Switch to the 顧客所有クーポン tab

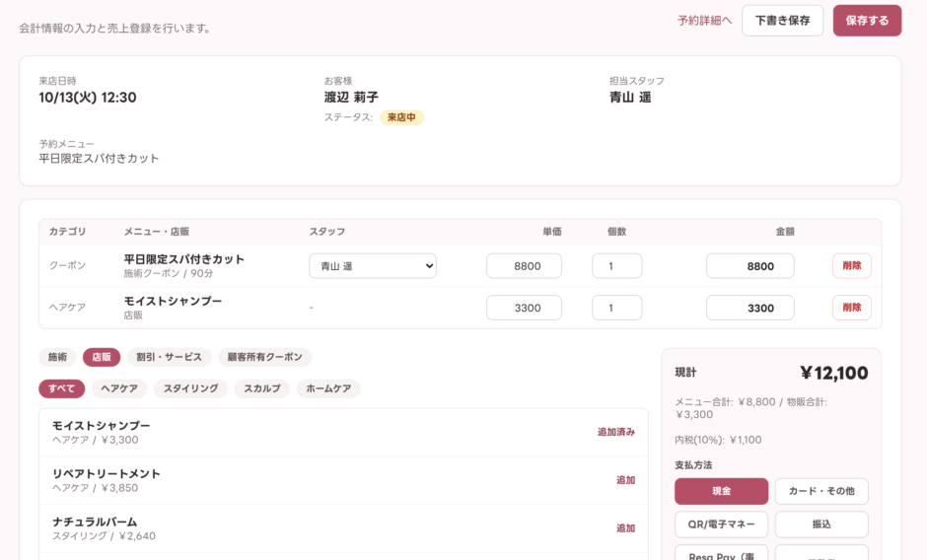[x=264, y=357]
